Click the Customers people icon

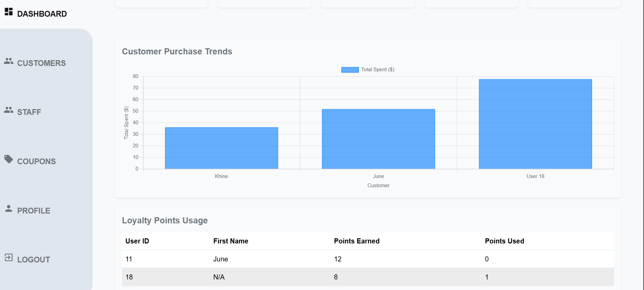pyautogui.click(x=9, y=61)
